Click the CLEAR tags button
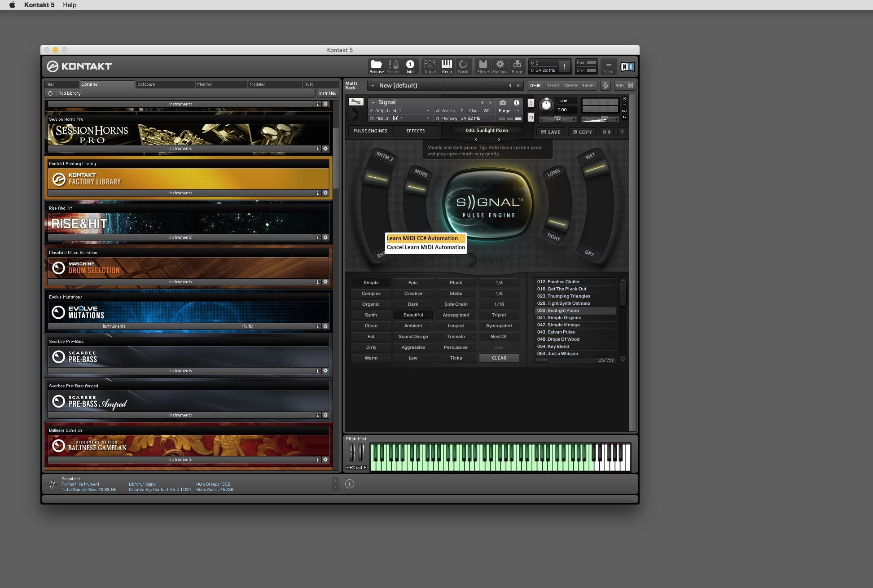Image resolution: width=873 pixels, height=588 pixels. coord(499,358)
